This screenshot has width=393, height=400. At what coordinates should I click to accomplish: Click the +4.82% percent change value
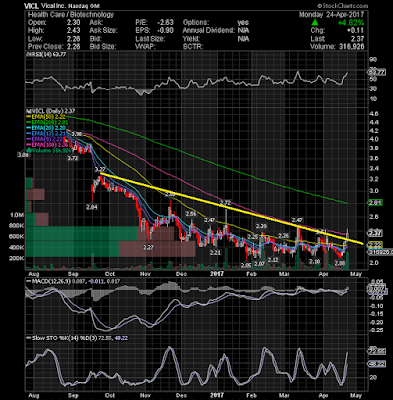pyautogui.click(x=350, y=23)
